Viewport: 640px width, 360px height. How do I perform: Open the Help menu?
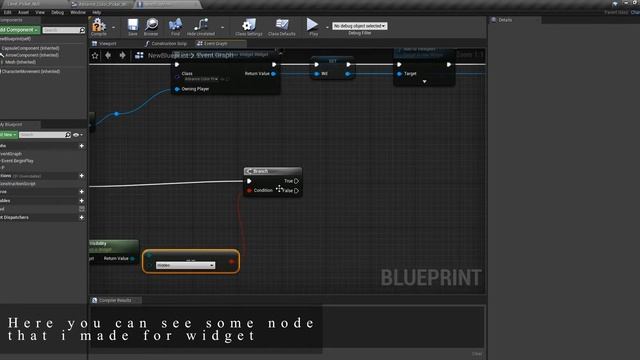[97, 13]
